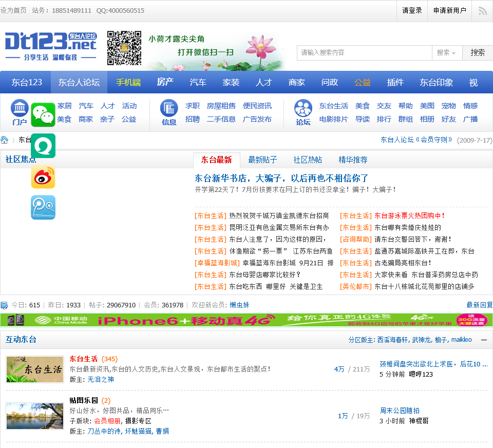Click the 电影排片 link
Image resolution: width=493 pixels, height=448 pixels.
[334, 120]
